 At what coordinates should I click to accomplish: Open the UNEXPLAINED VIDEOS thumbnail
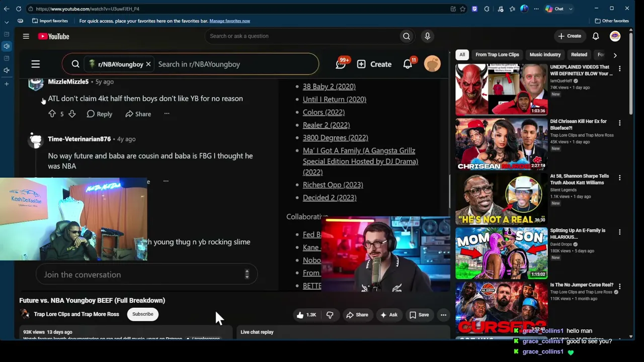pyautogui.click(x=501, y=89)
